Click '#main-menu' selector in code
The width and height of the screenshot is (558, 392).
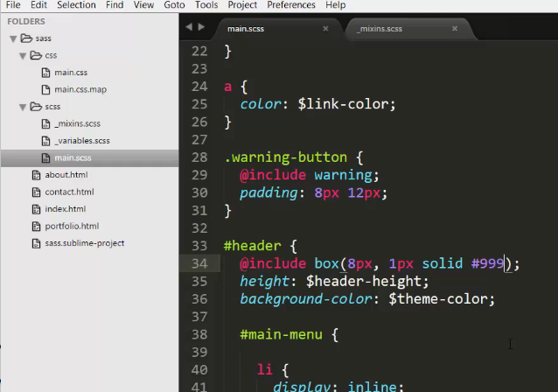[281, 334]
